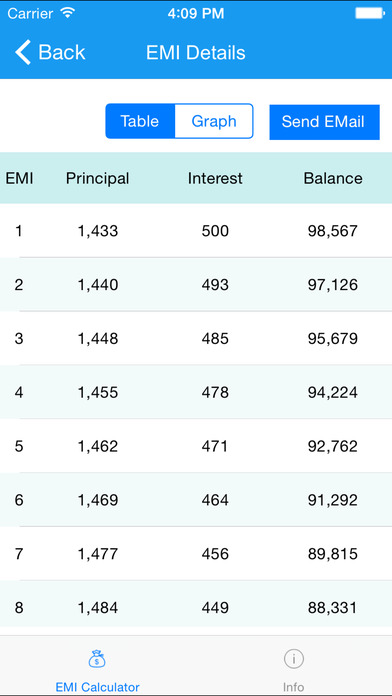Tap the Wi-Fi status icon
This screenshot has width=392, height=696.
[x=67, y=13]
